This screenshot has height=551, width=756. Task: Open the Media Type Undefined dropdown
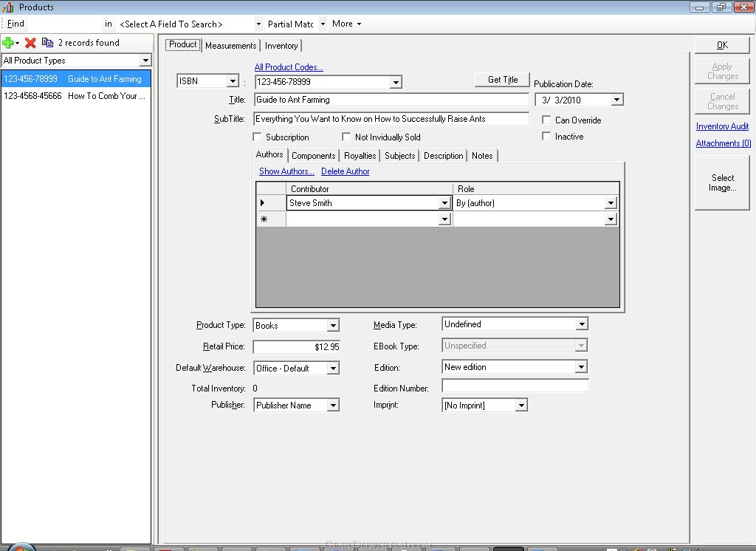[x=582, y=324]
